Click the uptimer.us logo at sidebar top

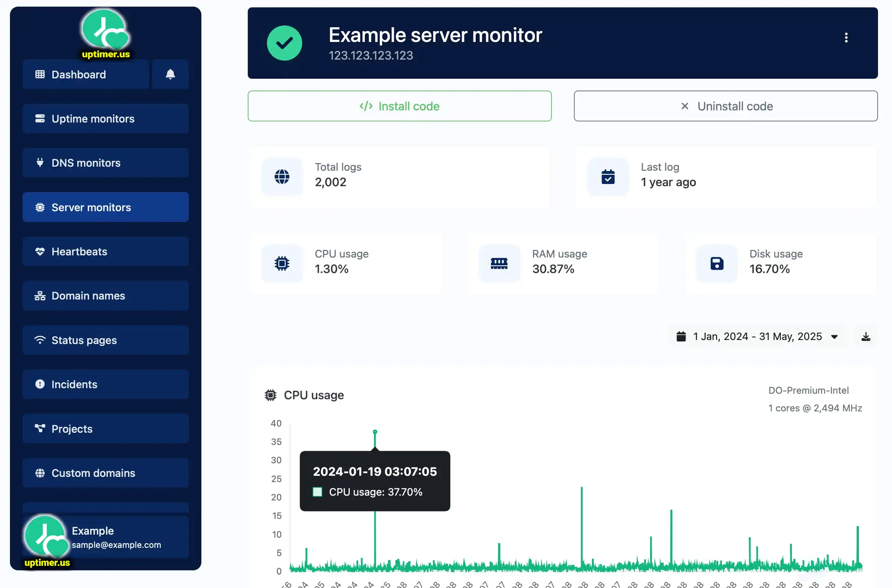[105, 34]
